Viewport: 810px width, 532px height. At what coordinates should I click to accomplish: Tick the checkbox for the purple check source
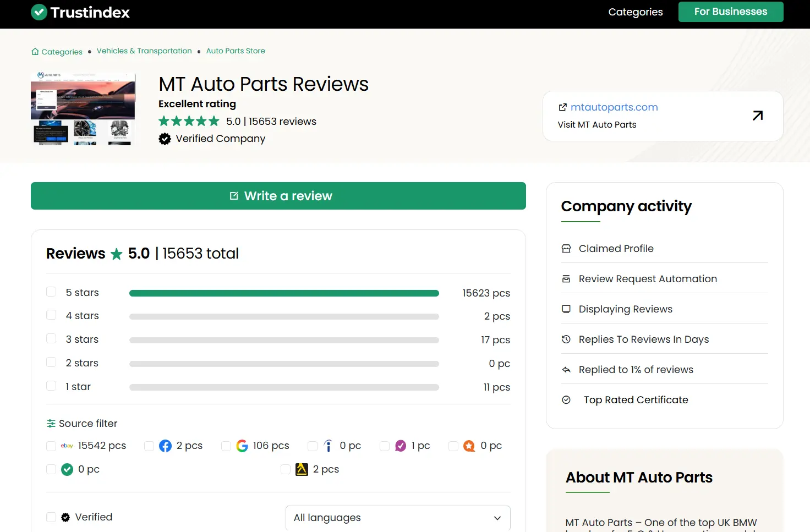385,446
